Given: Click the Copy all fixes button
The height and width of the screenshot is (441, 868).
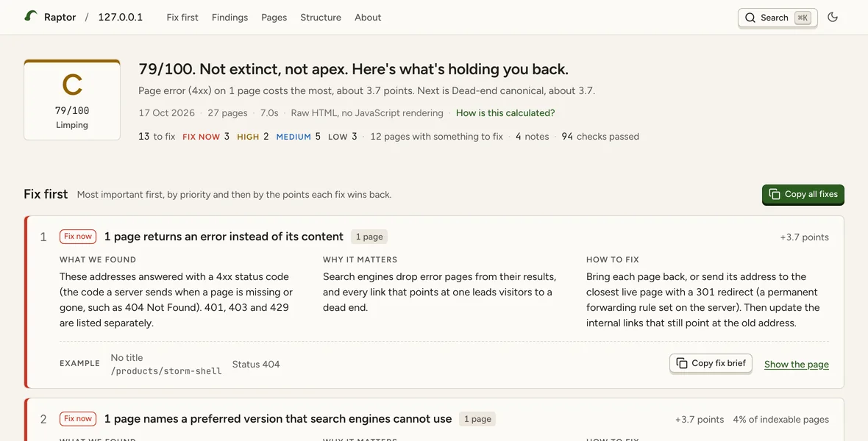Looking at the screenshot, I should point(803,194).
